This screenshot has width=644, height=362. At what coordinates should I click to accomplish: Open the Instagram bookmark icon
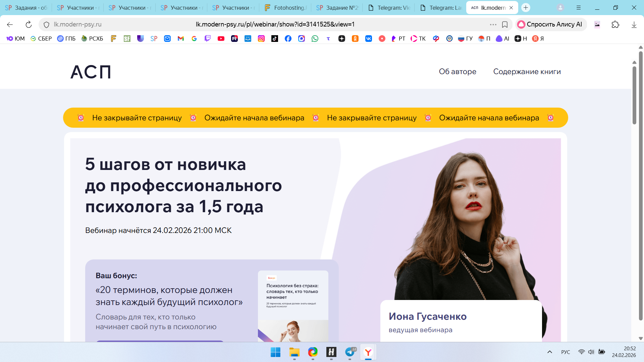(261, 39)
